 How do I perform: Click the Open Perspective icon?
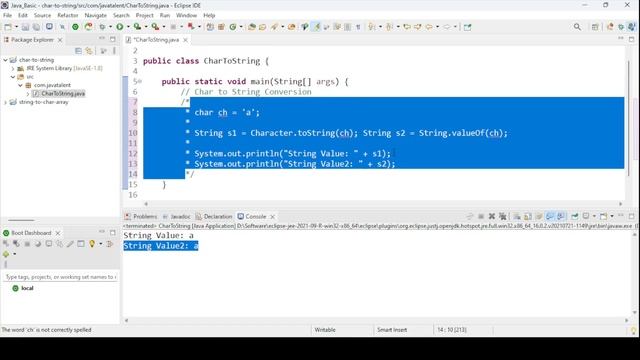(x=595, y=27)
